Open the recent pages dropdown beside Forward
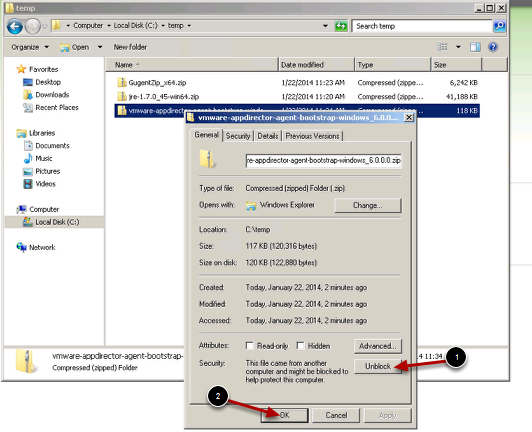 pos(44,26)
